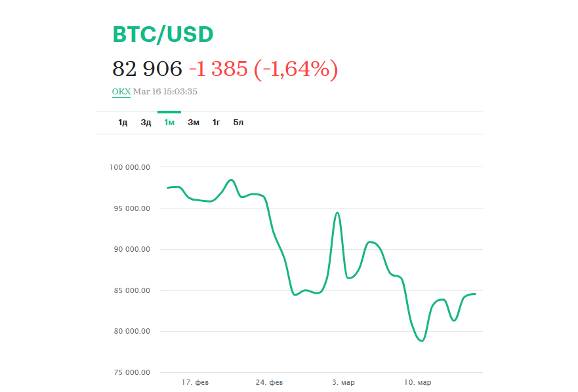Screen dimensions: 578x392
Task: Open the OKX source link
Action: (x=121, y=92)
